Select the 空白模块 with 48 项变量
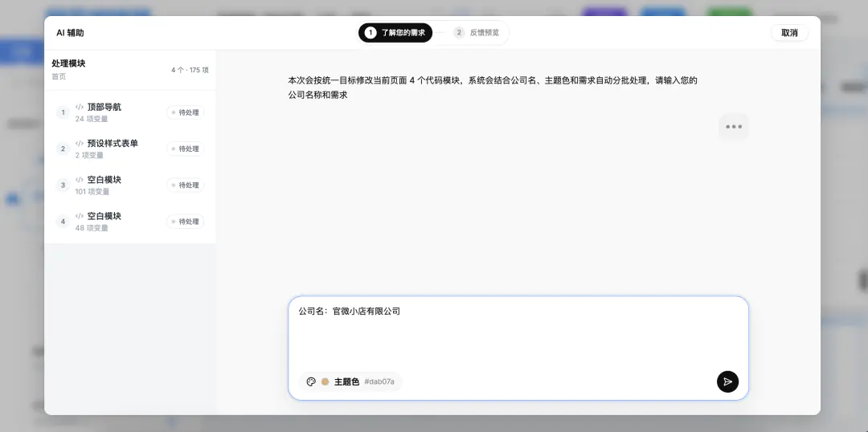 point(130,222)
